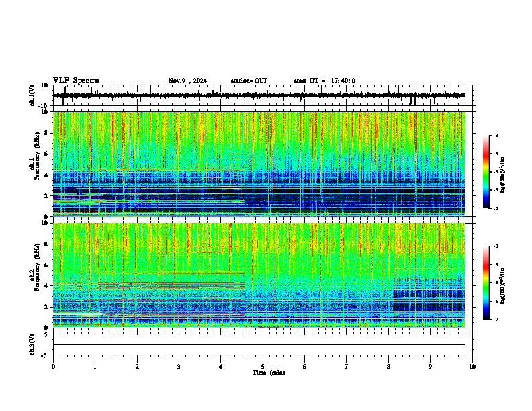Select the log(PSD) label beside ch.1 colour bar
The image size is (532, 411).
coord(503,175)
